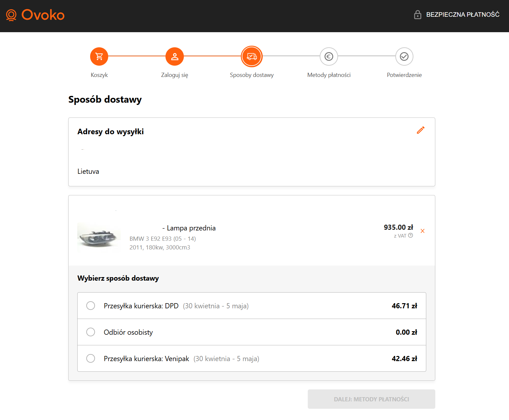Image resolution: width=509 pixels, height=420 pixels.
Task: Click the Venipak delivery dates text
Action: (x=226, y=359)
